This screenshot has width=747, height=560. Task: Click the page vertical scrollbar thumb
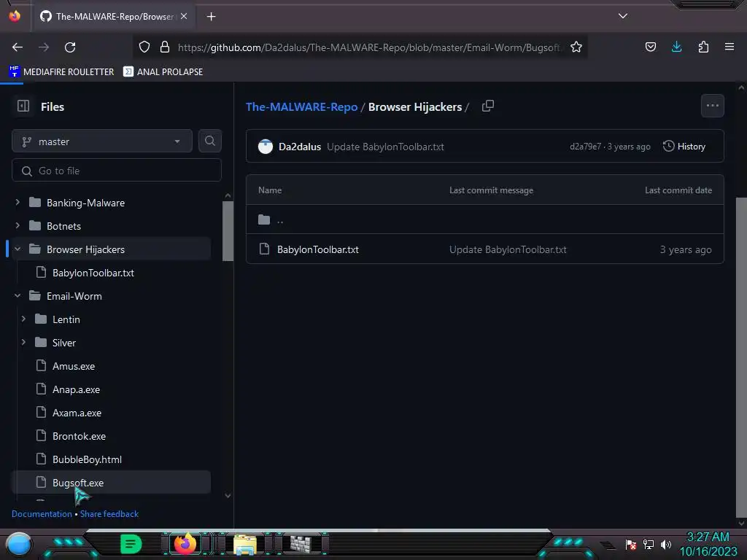pos(741,357)
